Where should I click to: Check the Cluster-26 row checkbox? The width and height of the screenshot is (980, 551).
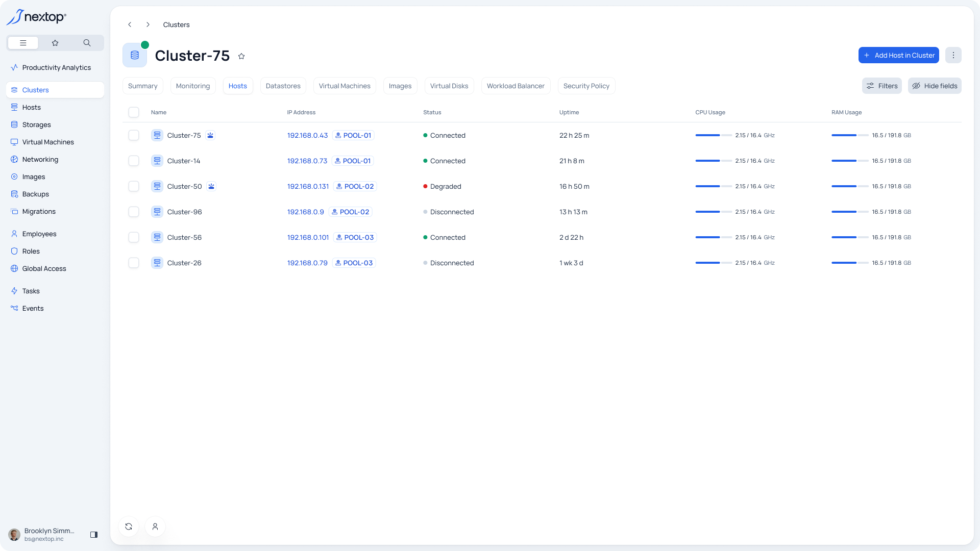pos(134,263)
